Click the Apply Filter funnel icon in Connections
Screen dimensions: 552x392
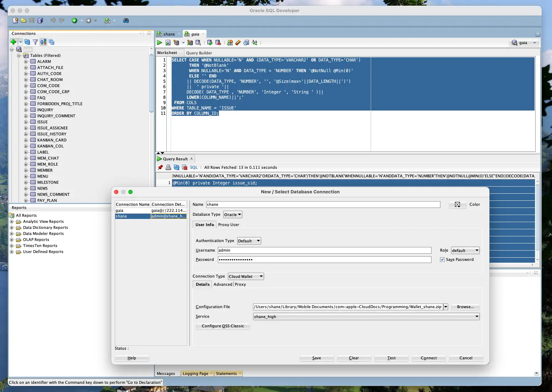[35, 42]
